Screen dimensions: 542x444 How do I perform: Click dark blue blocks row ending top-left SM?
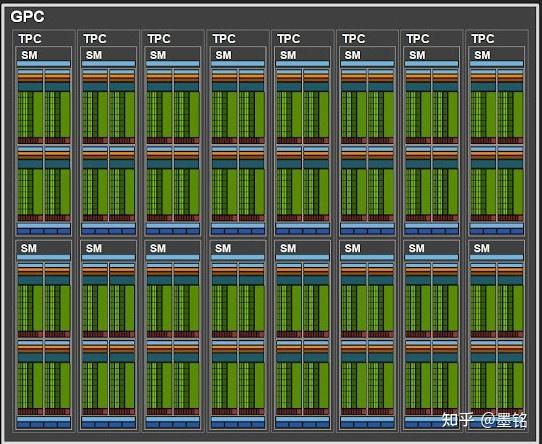click(x=44, y=231)
